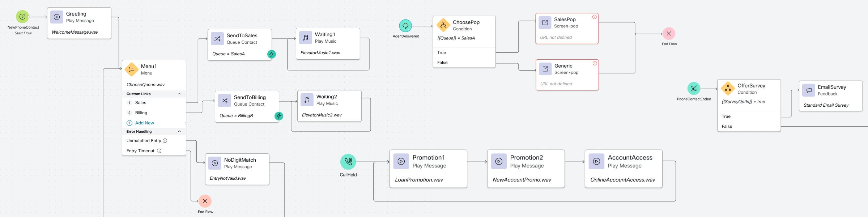This screenshot has width=868, height=217.
Task: Click Queue = SalesA in SendToSales
Action: 229,54
